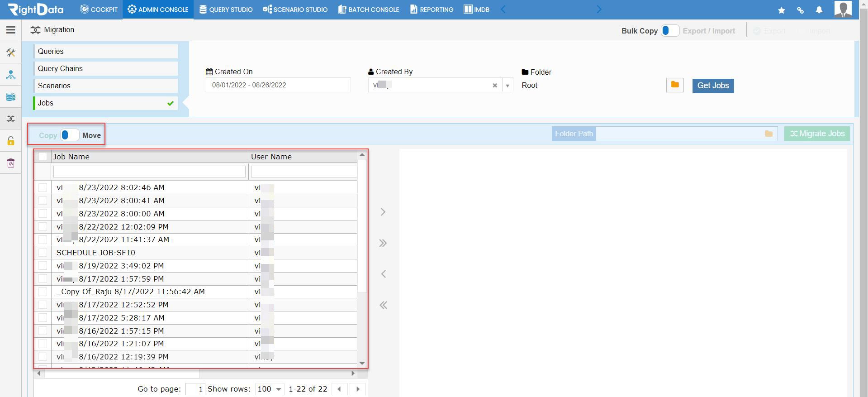Image resolution: width=868 pixels, height=397 pixels.
Task: Expand the Created By dropdown arrow
Action: pos(508,85)
